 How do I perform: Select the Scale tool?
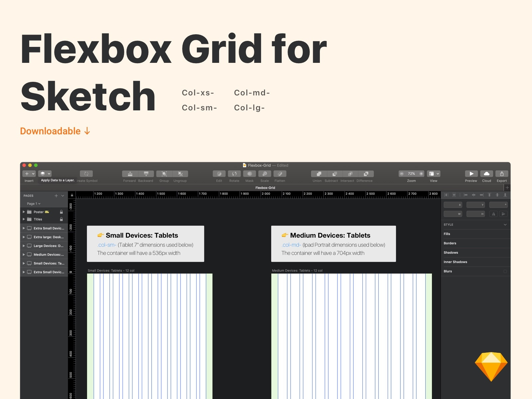(x=265, y=174)
